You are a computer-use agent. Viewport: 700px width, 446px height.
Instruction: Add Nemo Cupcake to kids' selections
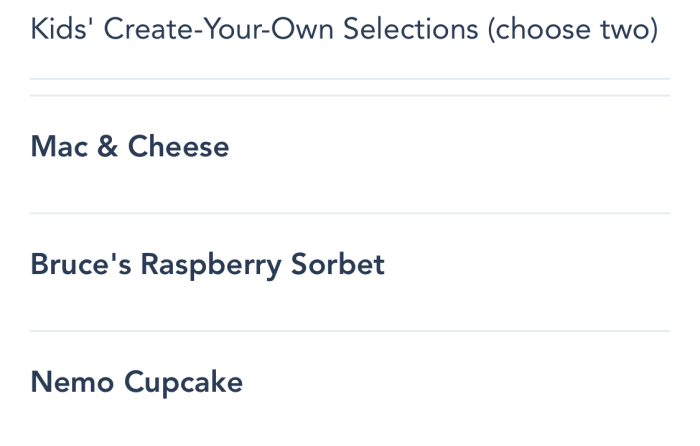tap(136, 382)
